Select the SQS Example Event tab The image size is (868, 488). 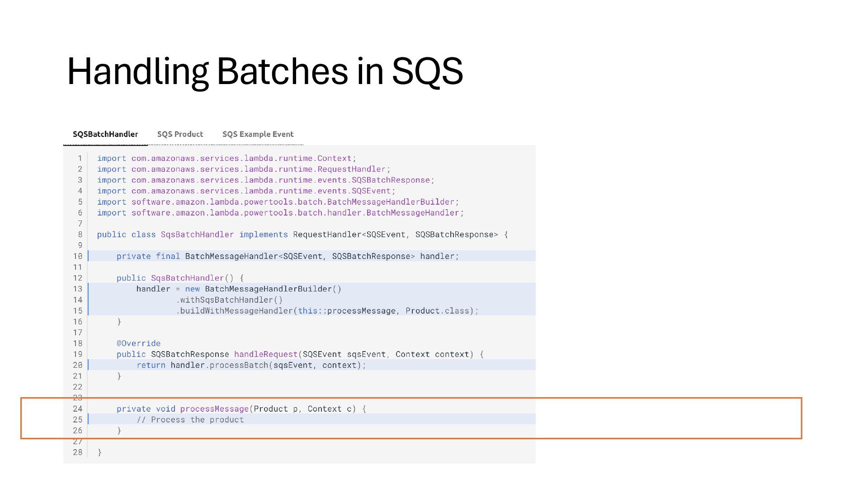tap(258, 134)
